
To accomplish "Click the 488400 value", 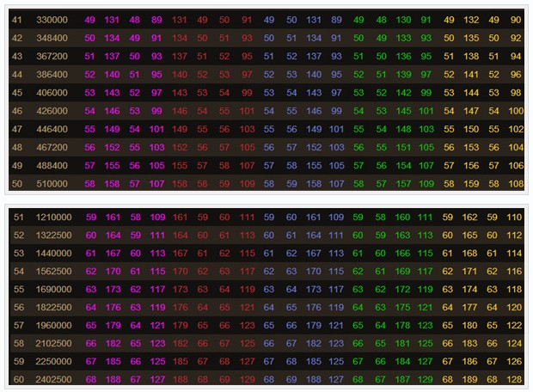I will pos(52,166).
